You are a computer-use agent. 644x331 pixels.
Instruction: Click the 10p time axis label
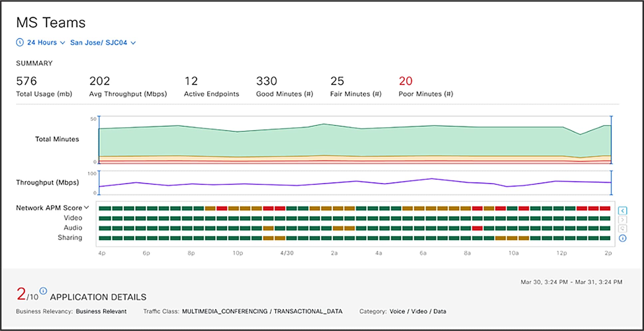[238, 253]
